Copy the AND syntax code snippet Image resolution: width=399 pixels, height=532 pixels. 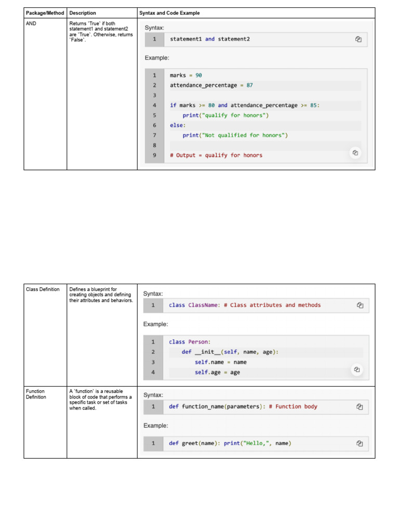tap(358, 39)
